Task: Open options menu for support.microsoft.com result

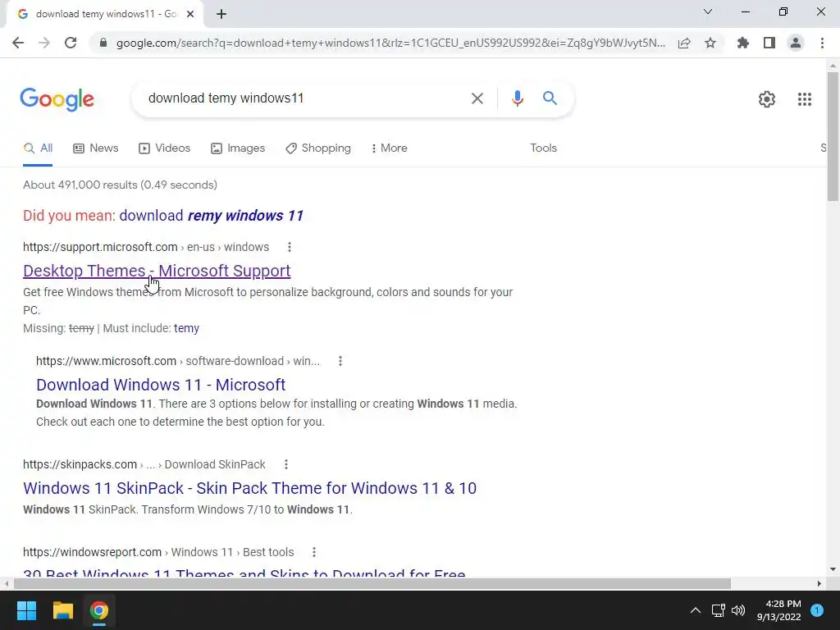Action: pyautogui.click(x=290, y=247)
